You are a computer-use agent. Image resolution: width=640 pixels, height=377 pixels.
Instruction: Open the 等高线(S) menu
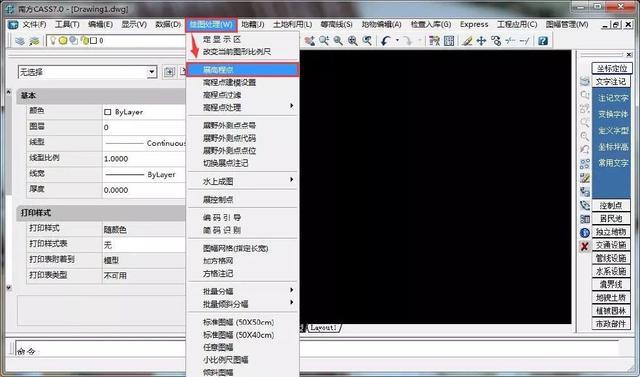336,24
